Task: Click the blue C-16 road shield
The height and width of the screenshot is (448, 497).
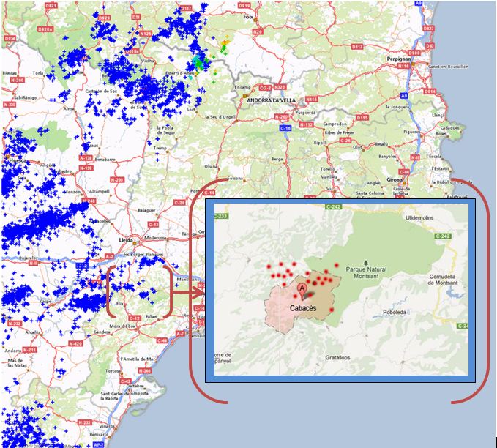Action: point(285,127)
